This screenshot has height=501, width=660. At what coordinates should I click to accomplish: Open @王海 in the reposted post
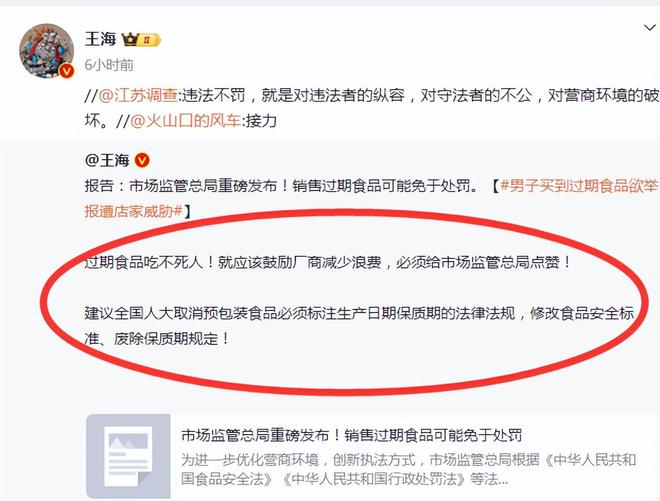click(107, 160)
